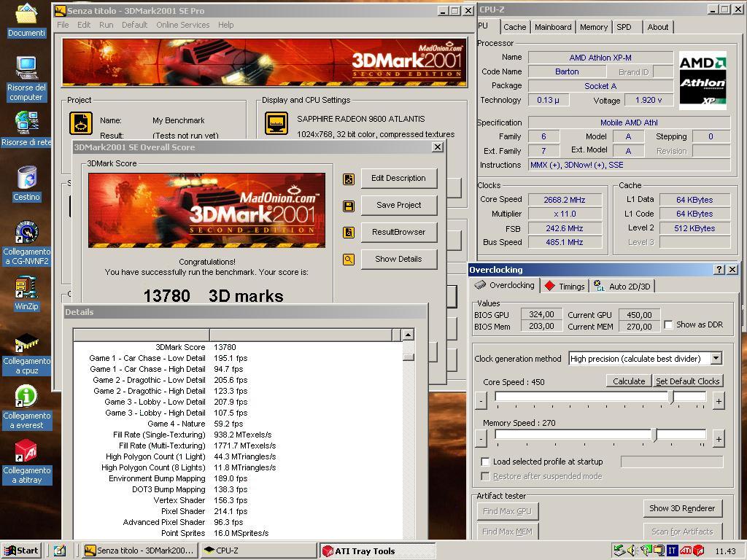The height and width of the screenshot is (560, 747).
Task: Click the Project icon in 3DMark window
Action: point(81,123)
